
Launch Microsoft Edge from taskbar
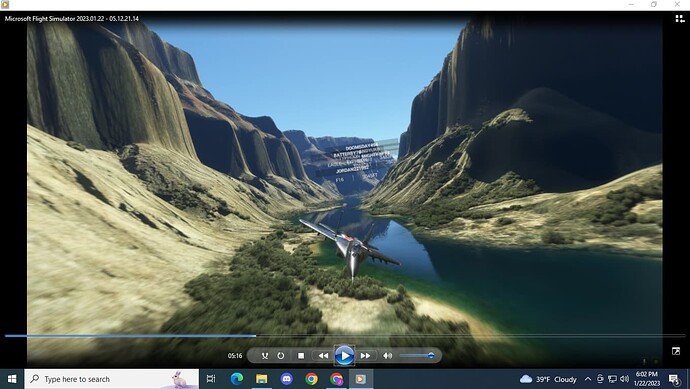237,379
